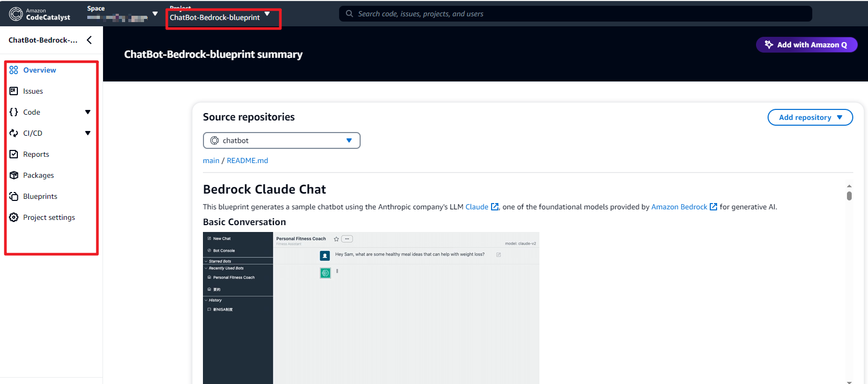This screenshot has width=868, height=384.
Task: Click the CI/CD cycle icon
Action: click(x=14, y=133)
